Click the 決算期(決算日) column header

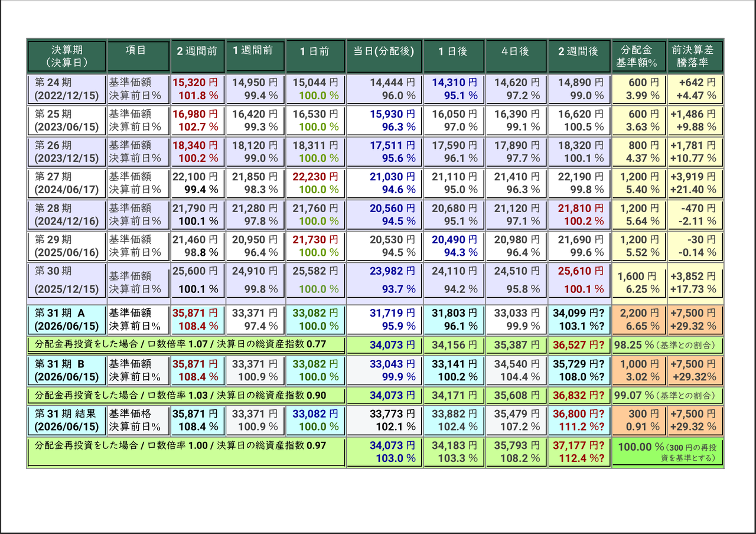click(67, 56)
